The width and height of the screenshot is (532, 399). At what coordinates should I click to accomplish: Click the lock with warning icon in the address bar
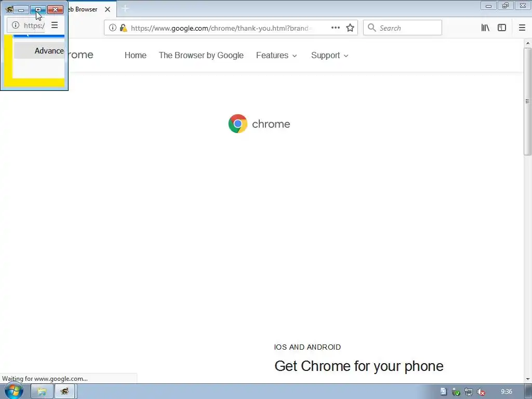124,28
